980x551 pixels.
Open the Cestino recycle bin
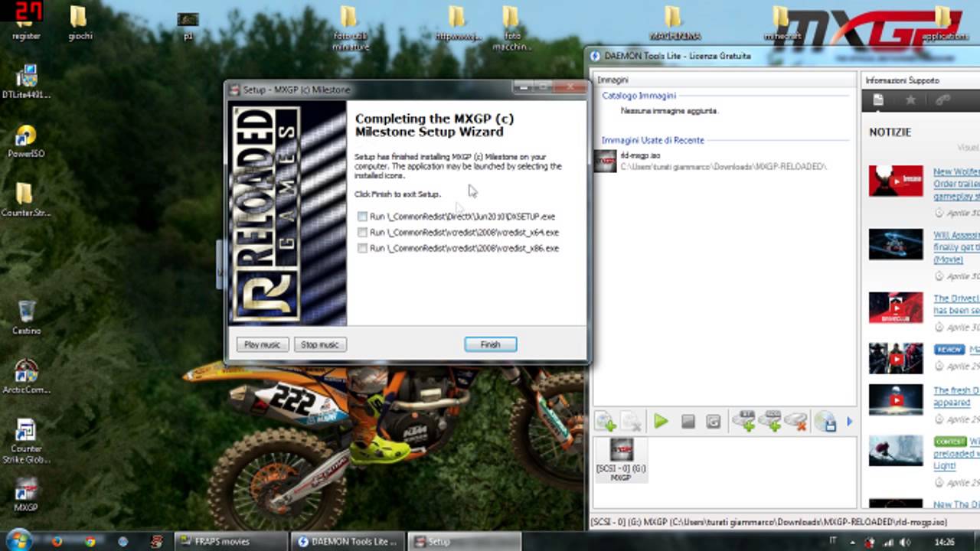26,318
